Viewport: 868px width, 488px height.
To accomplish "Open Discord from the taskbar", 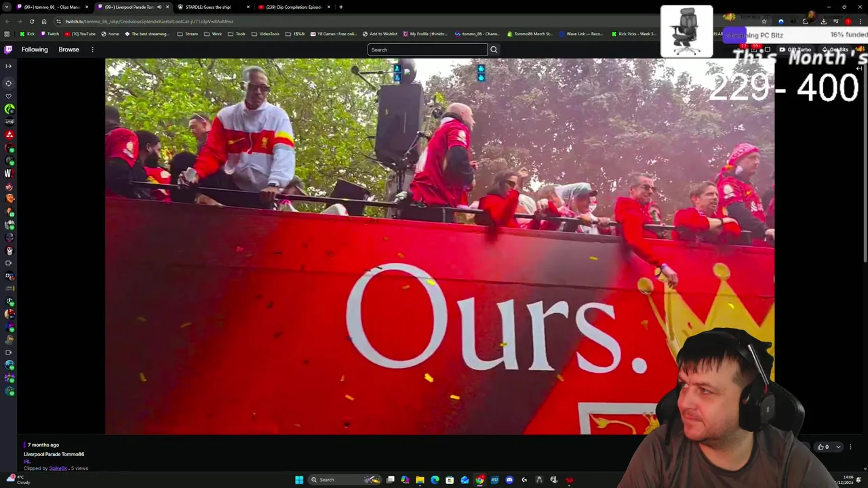I will click(x=509, y=480).
